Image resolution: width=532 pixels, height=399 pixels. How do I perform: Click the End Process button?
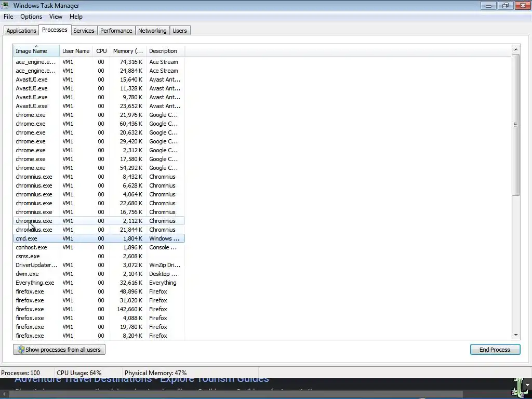click(495, 350)
